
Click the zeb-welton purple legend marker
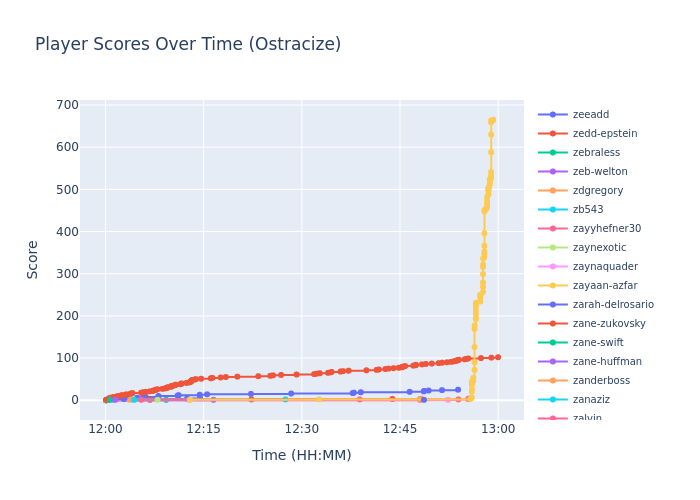(x=553, y=172)
